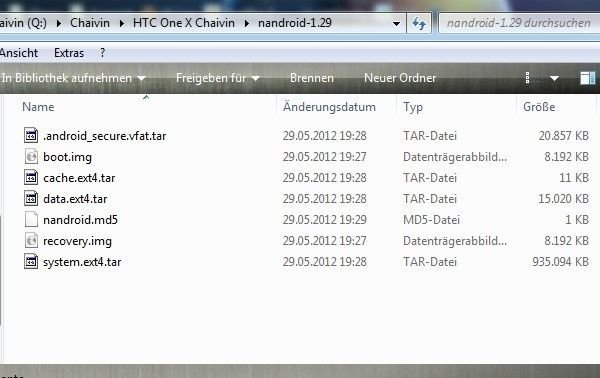Expand the address bar history dropdown
The height and width of the screenshot is (378, 600).
pos(396,23)
